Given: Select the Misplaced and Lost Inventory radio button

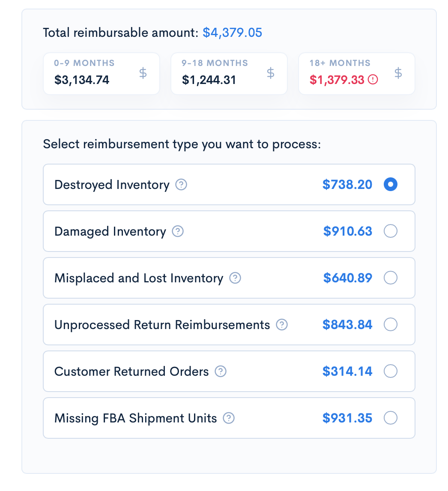Looking at the screenshot, I should click(390, 278).
